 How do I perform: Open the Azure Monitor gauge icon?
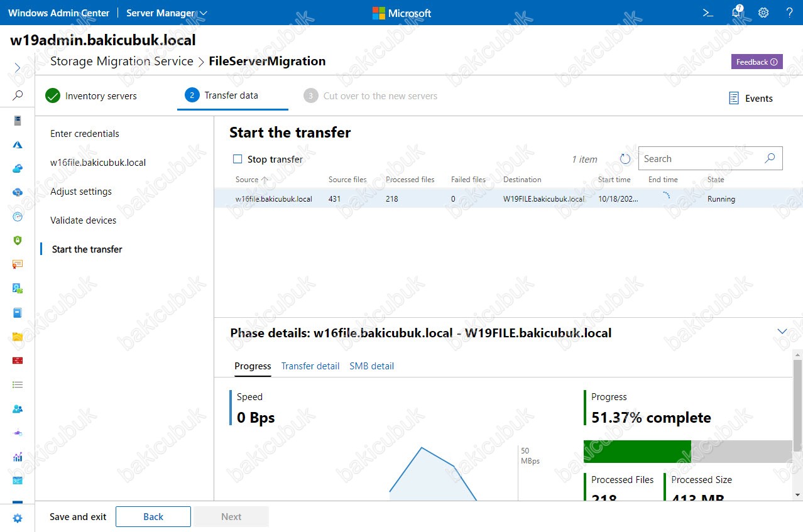point(18,217)
